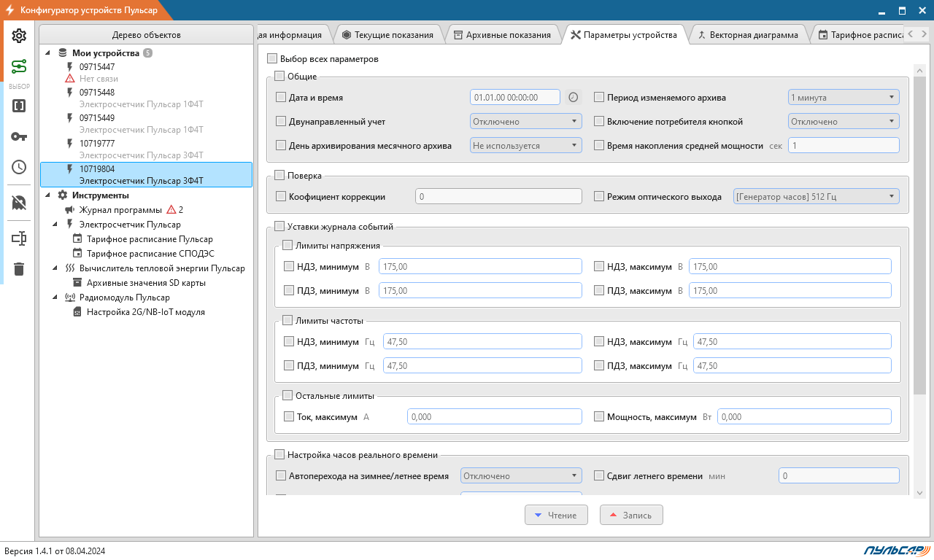934x560 pixels.
Task: Click the НДЗ, минимум voltage field
Action: point(480,266)
